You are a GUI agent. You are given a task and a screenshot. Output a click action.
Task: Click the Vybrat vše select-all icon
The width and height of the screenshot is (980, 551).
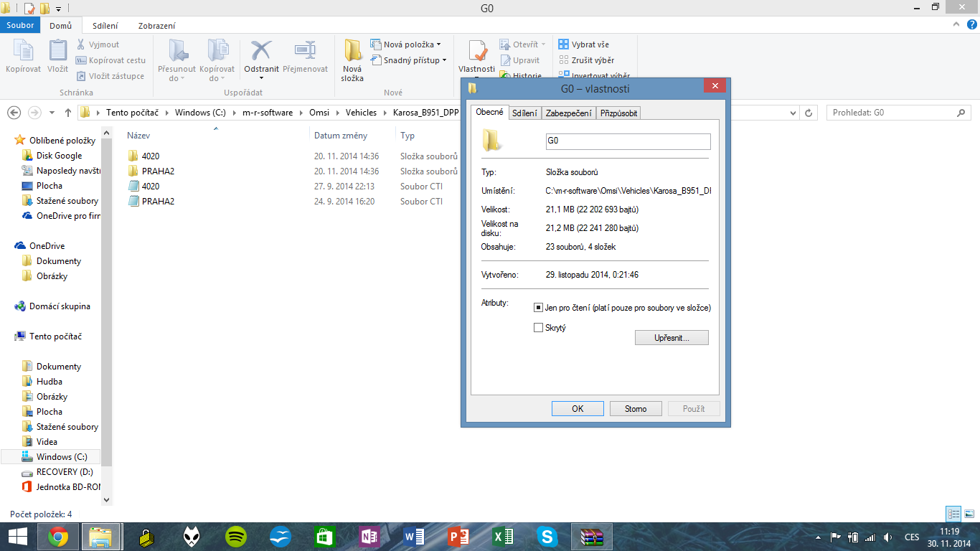tap(564, 44)
